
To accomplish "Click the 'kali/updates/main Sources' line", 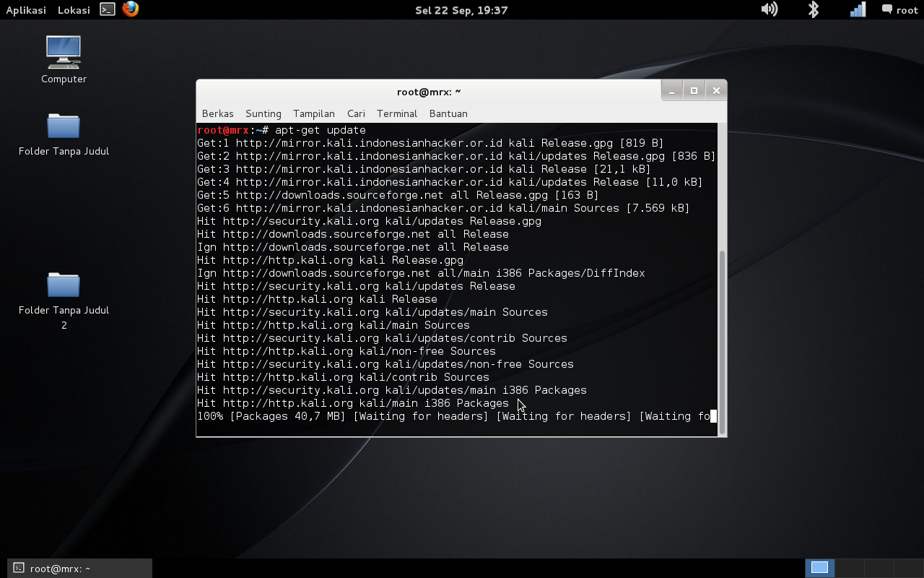I will [x=372, y=312].
